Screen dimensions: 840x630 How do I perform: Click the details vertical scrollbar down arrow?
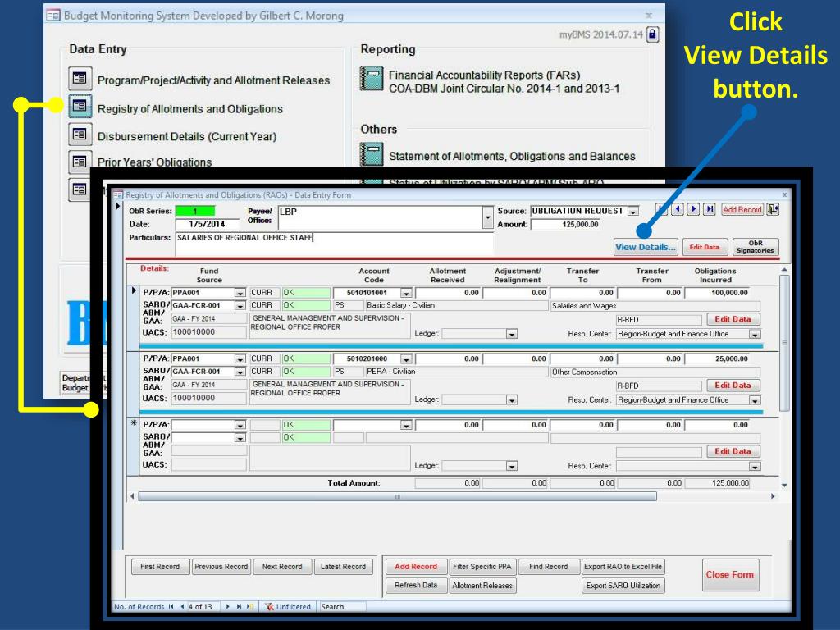tap(784, 486)
